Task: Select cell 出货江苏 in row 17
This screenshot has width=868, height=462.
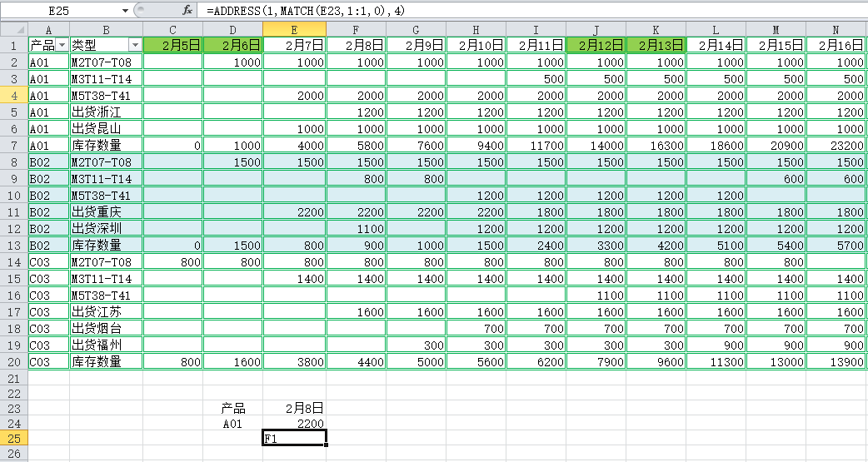Action: click(107, 311)
